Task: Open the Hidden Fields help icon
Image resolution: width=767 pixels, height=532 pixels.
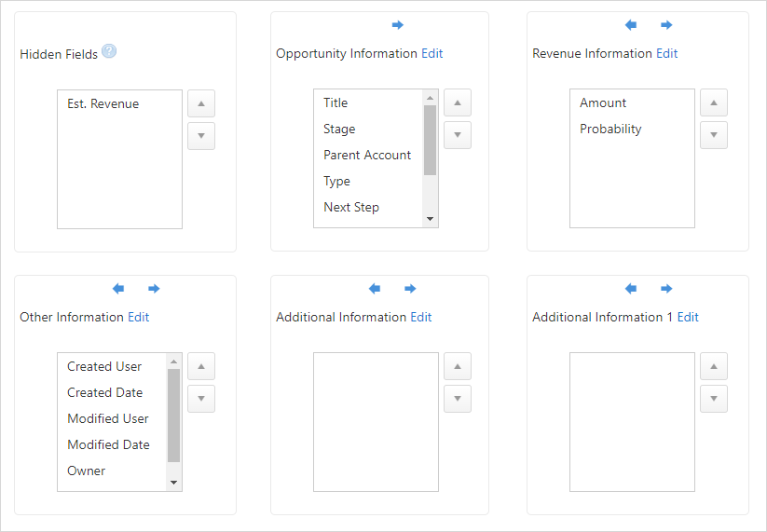Action: [x=109, y=51]
